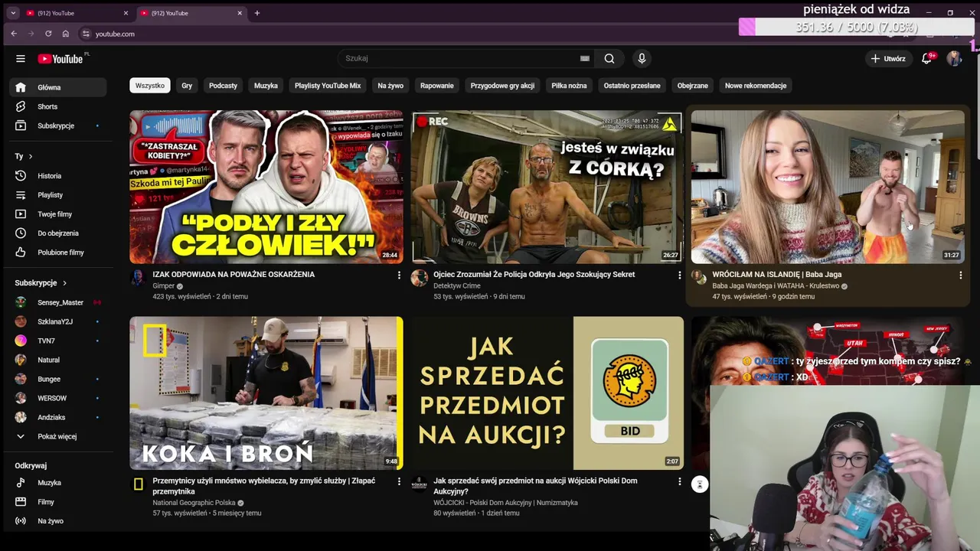The image size is (980, 551).
Task: Open the Baba Jaga Islandia video thumbnail
Action: pyautogui.click(x=828, y=187)
